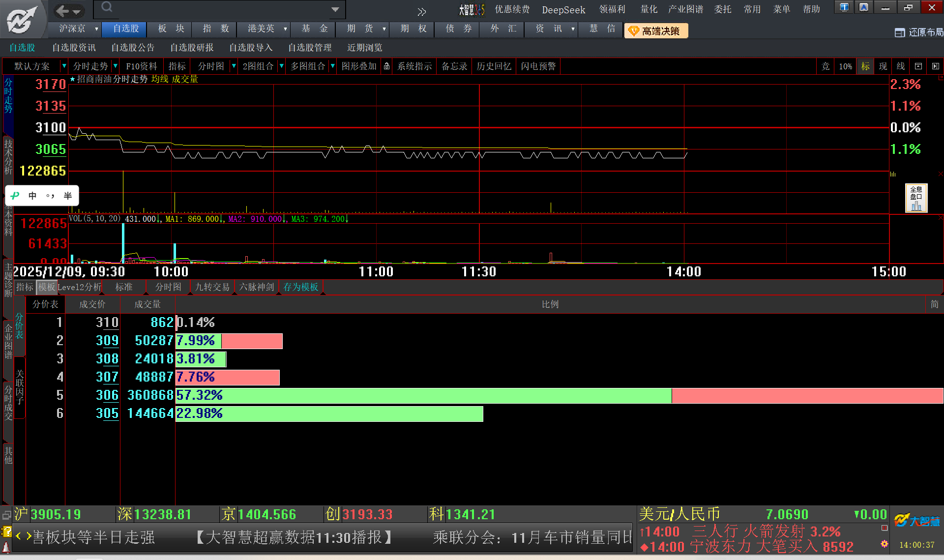Click the red bar of 306 price row
This screenshot has width=944, height=560.
click(806, 396)
